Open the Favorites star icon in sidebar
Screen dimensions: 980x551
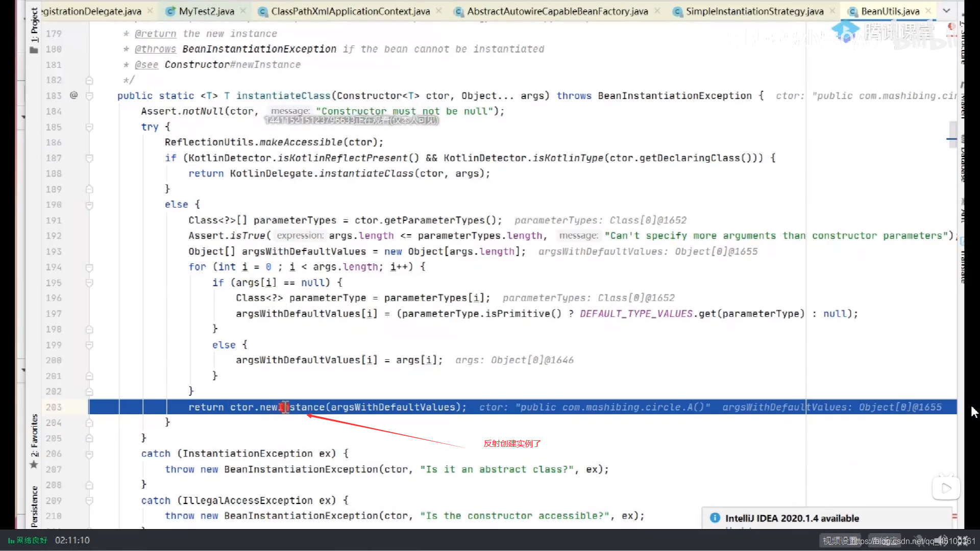tap(34, 464)
